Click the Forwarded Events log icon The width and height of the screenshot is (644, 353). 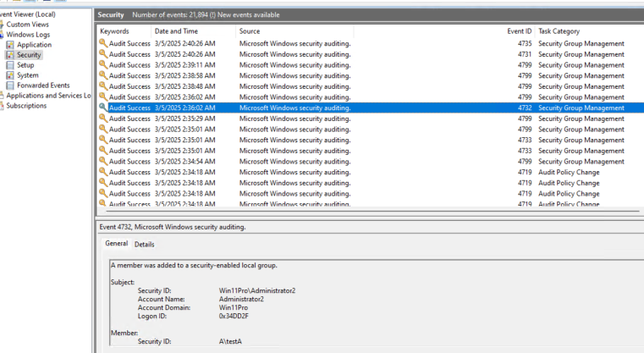(x=10, y=85)
